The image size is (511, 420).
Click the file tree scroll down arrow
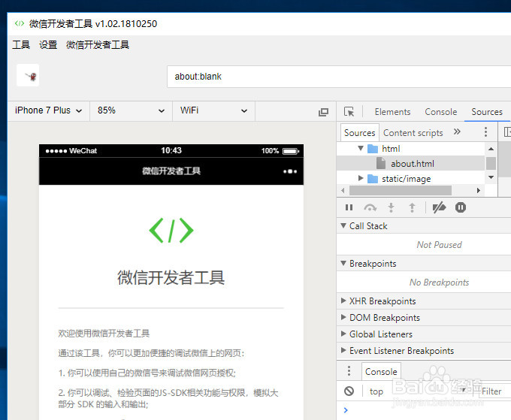tap(491, 177)
